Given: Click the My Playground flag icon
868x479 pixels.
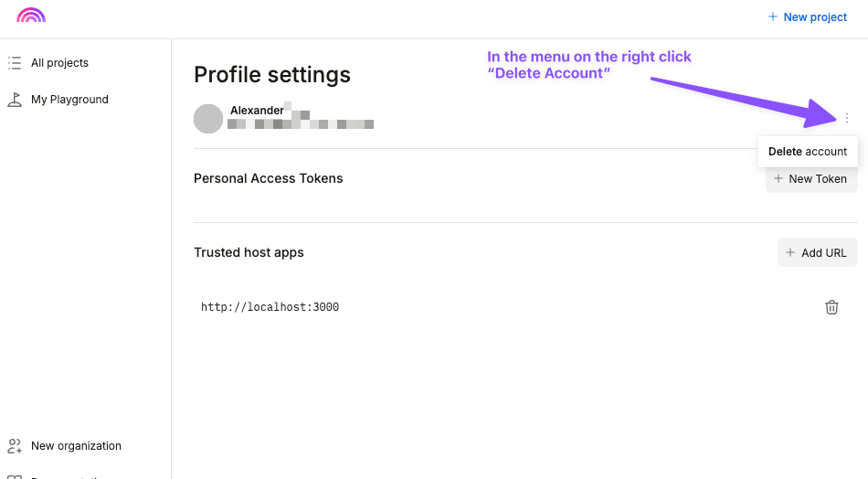Looking at the screenshot, I should click(x=15, y=100).
